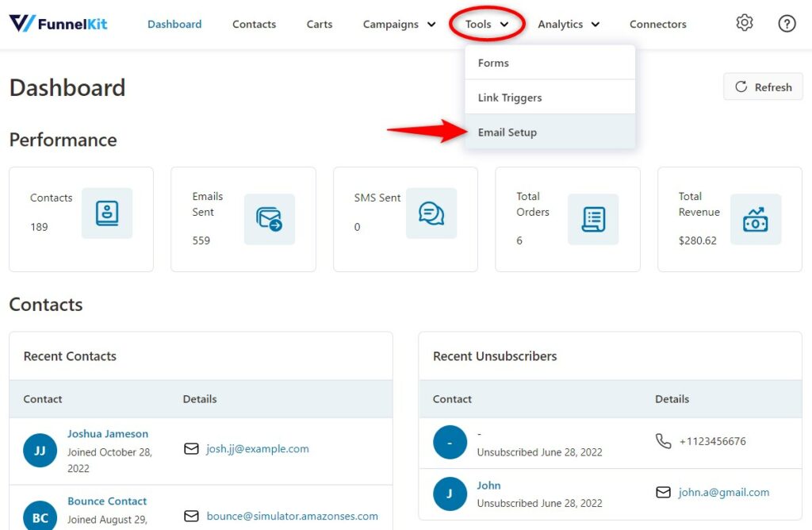The image size is (812, 530).
Task: Open John's contact profile link
Action: click(488, 486)
